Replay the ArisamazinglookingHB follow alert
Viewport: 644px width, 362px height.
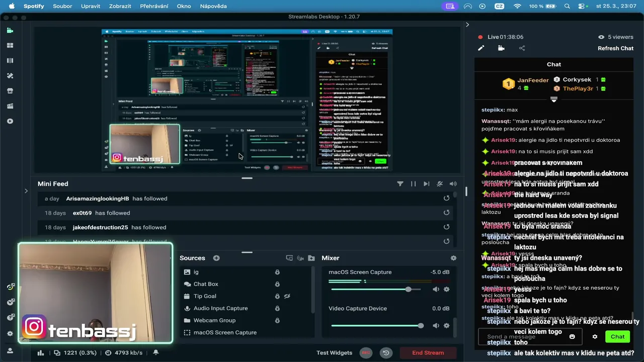[446, 198]
